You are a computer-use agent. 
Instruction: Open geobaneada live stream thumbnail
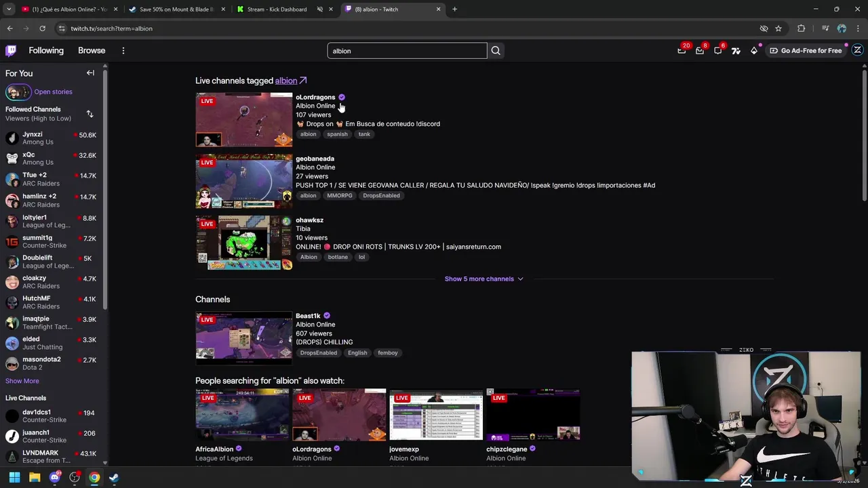point(244,182)
